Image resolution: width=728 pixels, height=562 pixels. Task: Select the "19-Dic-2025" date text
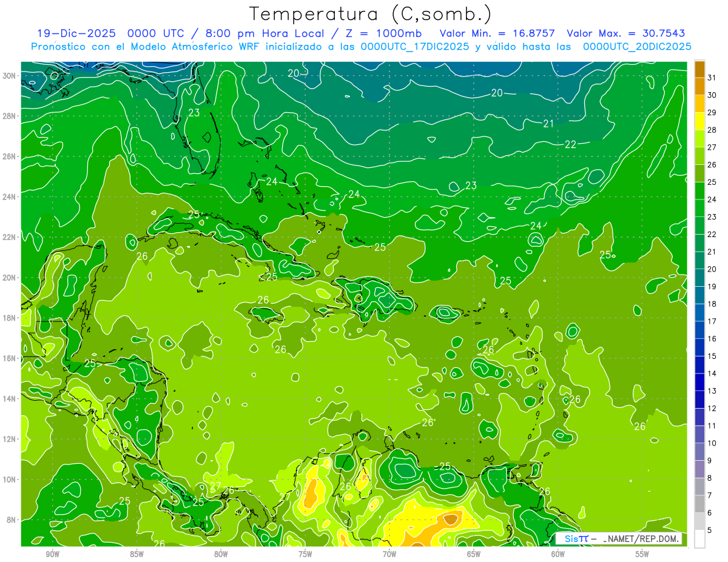[x=78, y=33]
